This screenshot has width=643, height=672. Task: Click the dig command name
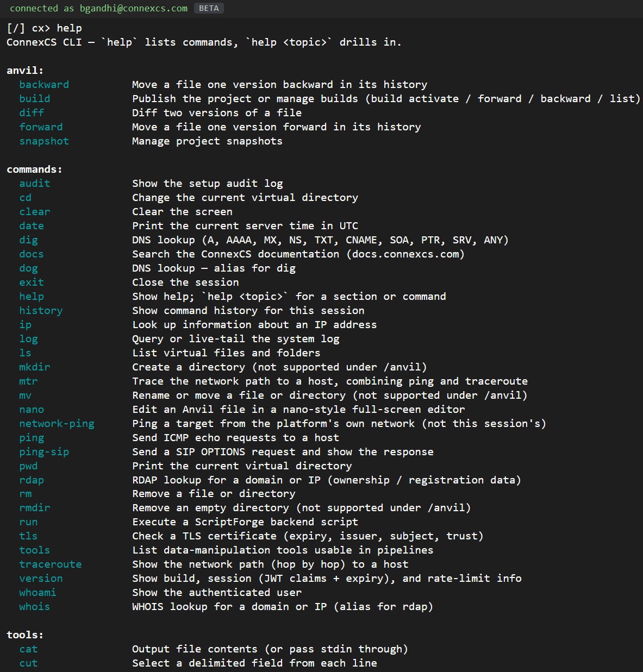[x=29, y=240]
